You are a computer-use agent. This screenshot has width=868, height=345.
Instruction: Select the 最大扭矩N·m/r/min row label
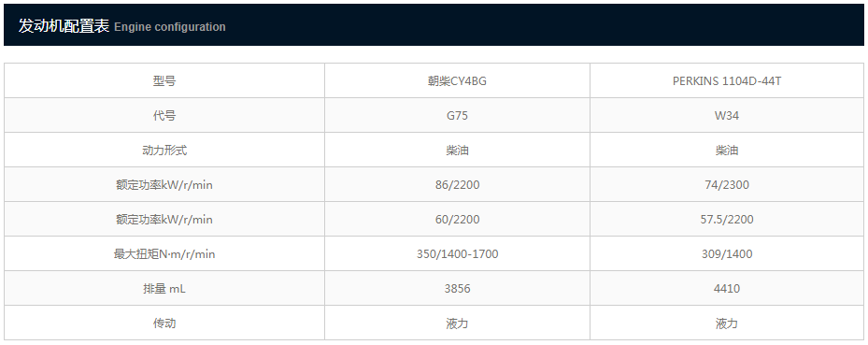164,254
